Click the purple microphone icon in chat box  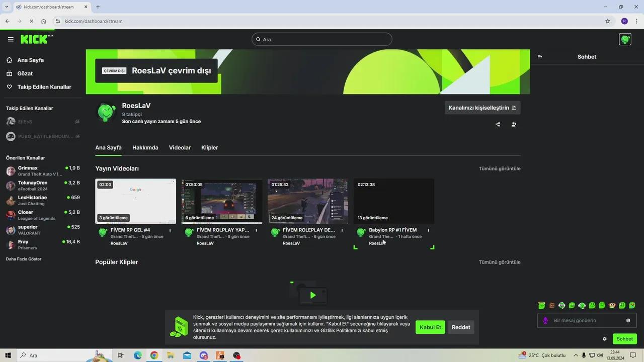pos(545,320)
